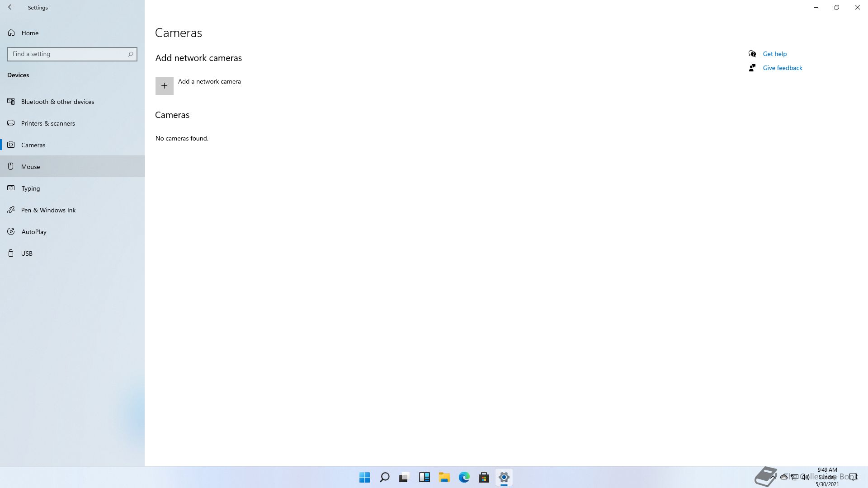Open the Mouse settings page

tap(31, 167)
